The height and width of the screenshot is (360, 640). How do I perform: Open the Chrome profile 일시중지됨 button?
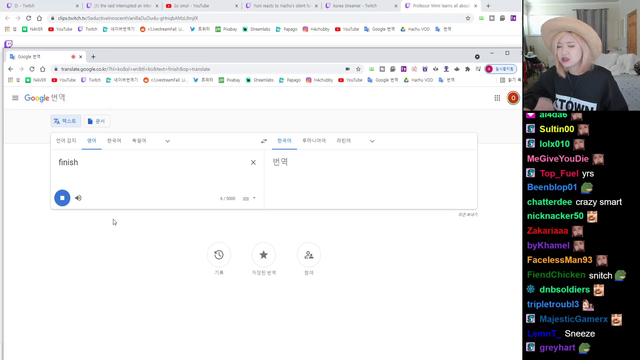[500, 69]
